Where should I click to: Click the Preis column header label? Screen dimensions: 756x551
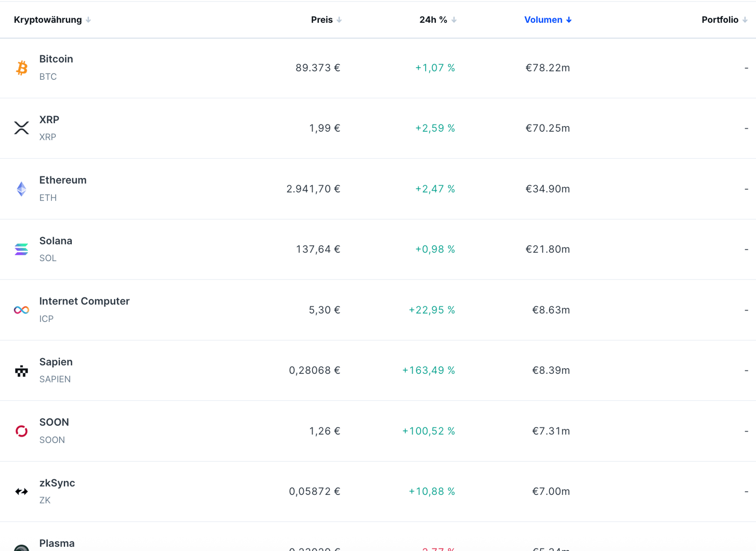click(322, 20)
